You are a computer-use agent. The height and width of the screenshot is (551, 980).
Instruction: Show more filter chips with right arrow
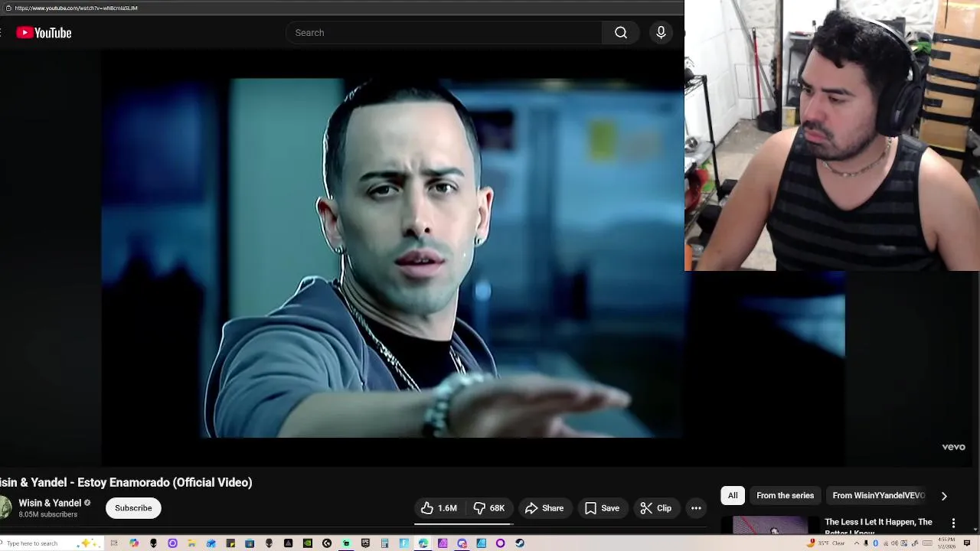[x=944, y=496]
